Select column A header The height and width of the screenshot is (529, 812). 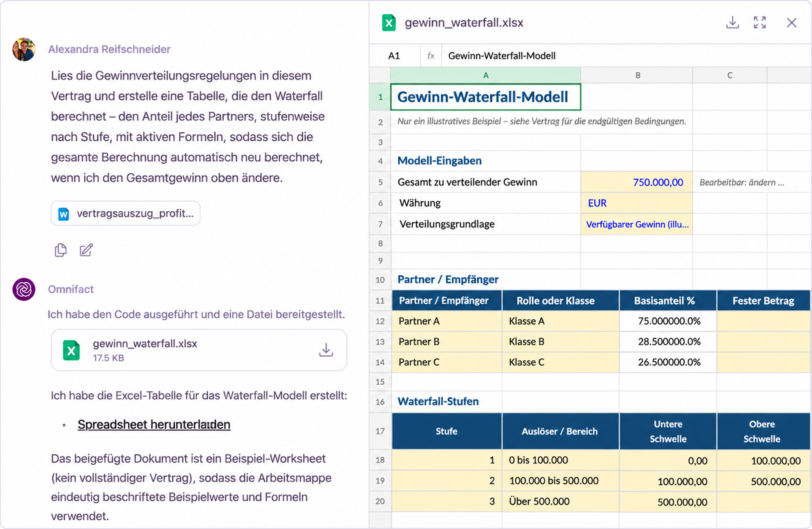pos(486,75)
